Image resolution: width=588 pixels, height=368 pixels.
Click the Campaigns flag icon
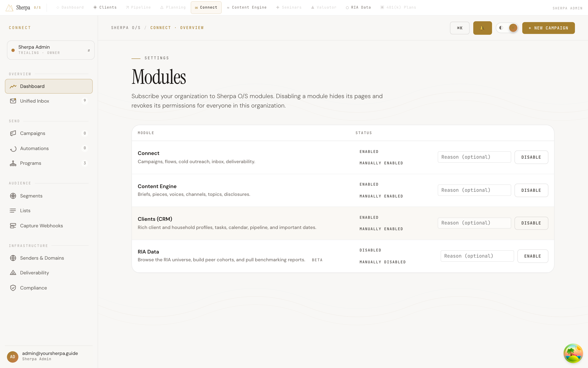point(13,133)
